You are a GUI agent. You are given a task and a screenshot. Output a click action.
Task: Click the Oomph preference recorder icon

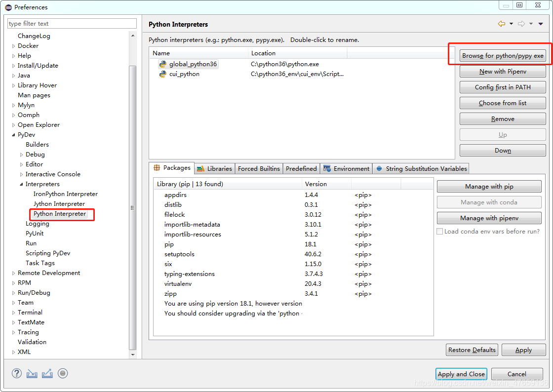coord(63,373)
